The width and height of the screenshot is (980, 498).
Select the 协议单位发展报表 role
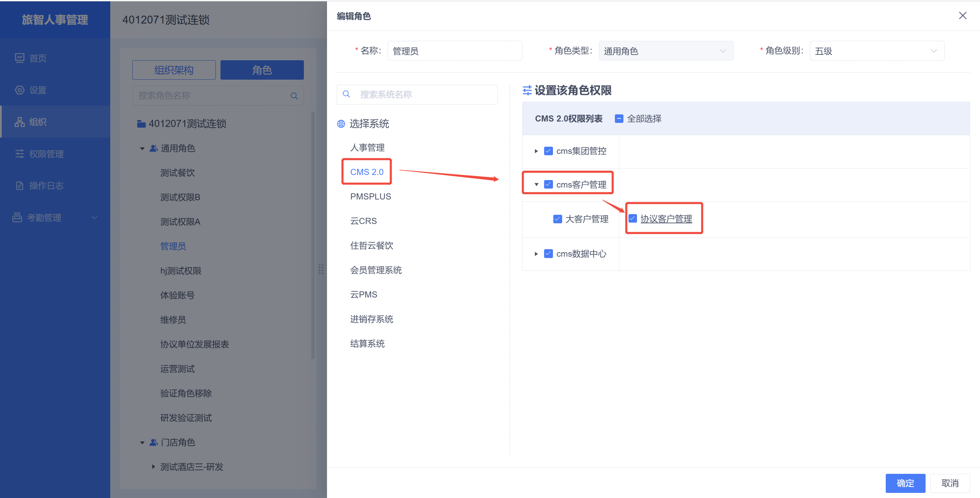pos(194,344)
